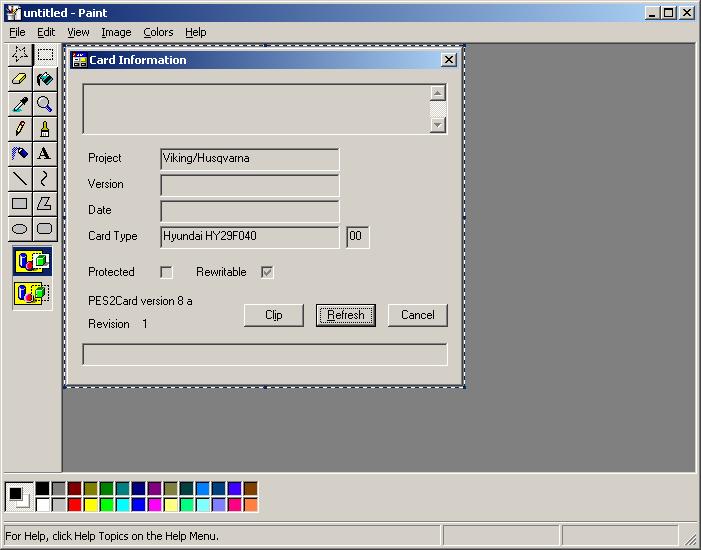Toggle the Rewritable checkbox

[267, 272]
